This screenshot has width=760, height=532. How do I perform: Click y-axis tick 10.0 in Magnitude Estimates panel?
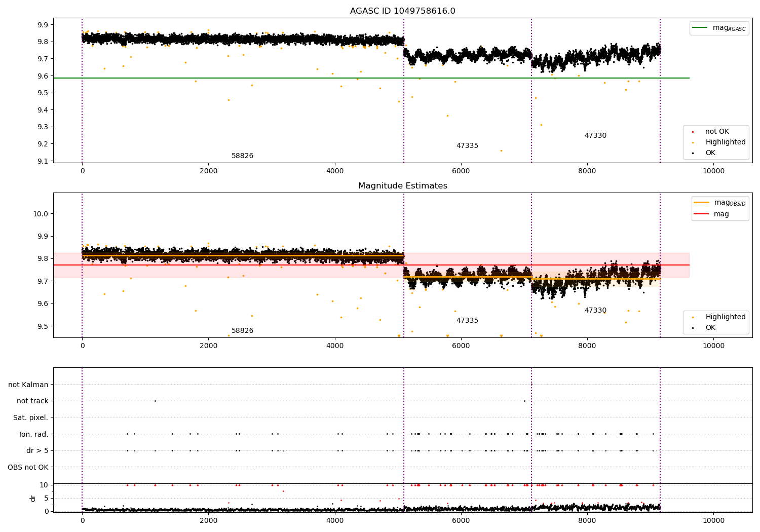pyautogui.click(x=41, y=214)
